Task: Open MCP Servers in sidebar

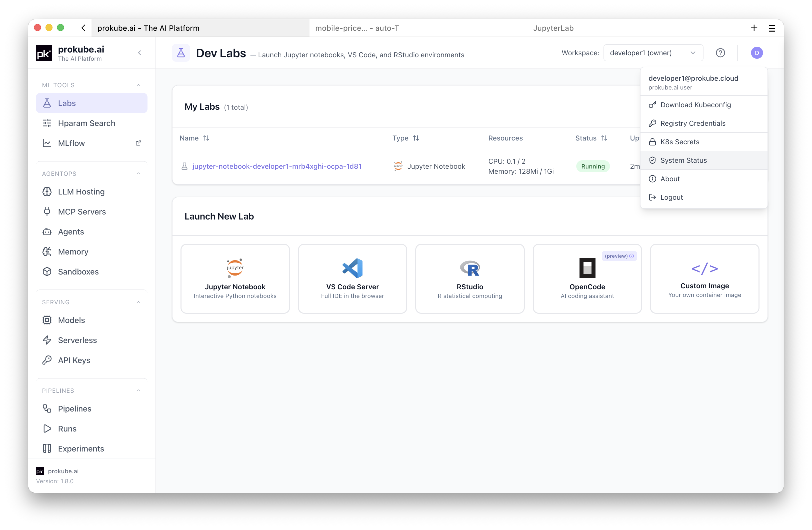Action: coord(92,212)
